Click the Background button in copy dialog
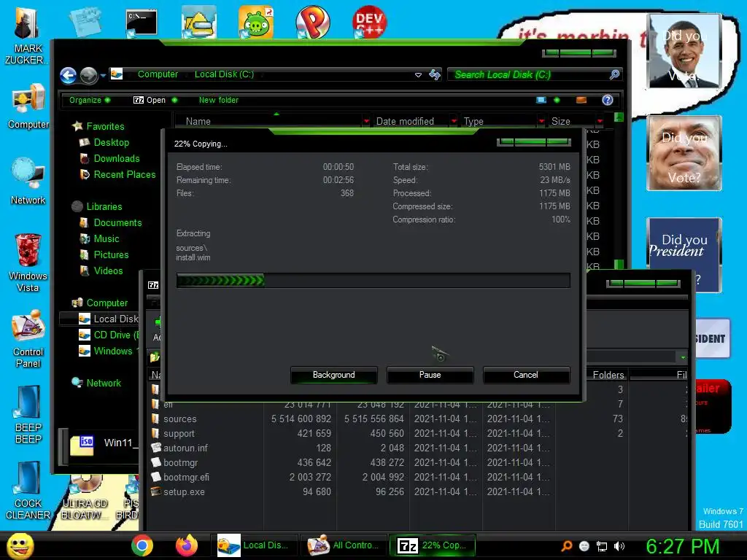 click(x=334, y=375)
